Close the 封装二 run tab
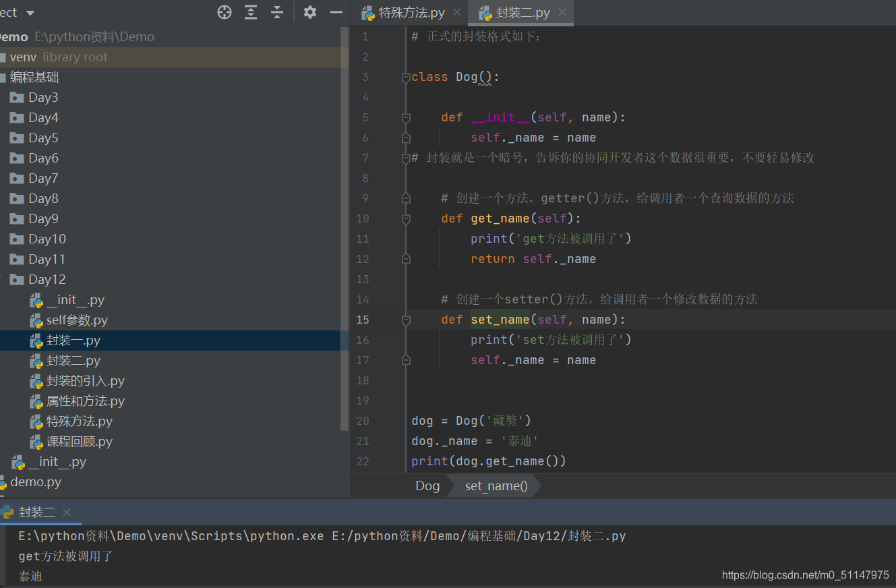Viewport: 896px width, 588px height. [67, 512]
